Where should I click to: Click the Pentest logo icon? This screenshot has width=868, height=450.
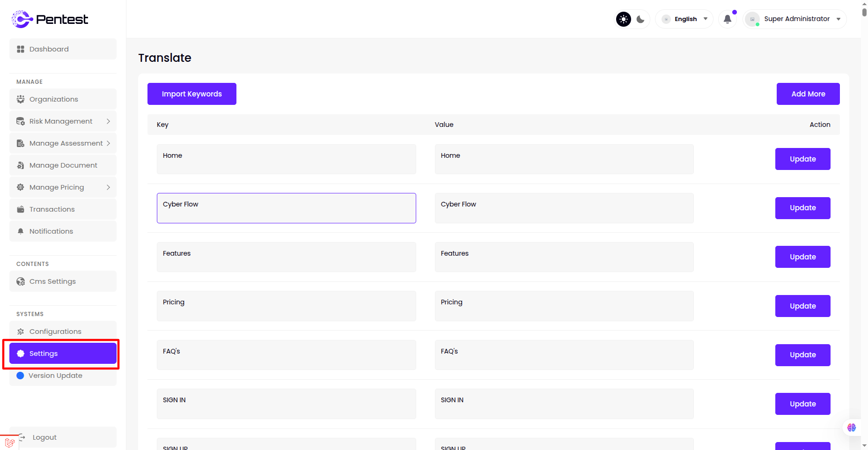[22, 19]
